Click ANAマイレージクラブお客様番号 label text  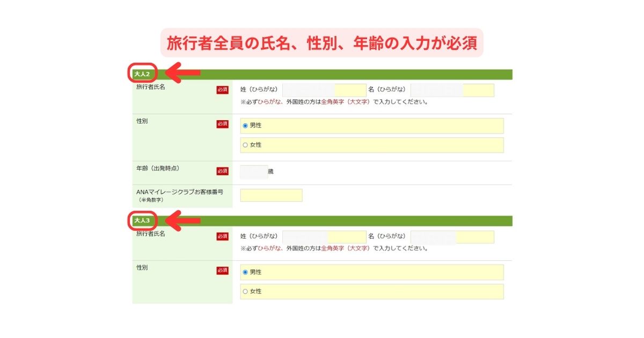click(179, 192)
